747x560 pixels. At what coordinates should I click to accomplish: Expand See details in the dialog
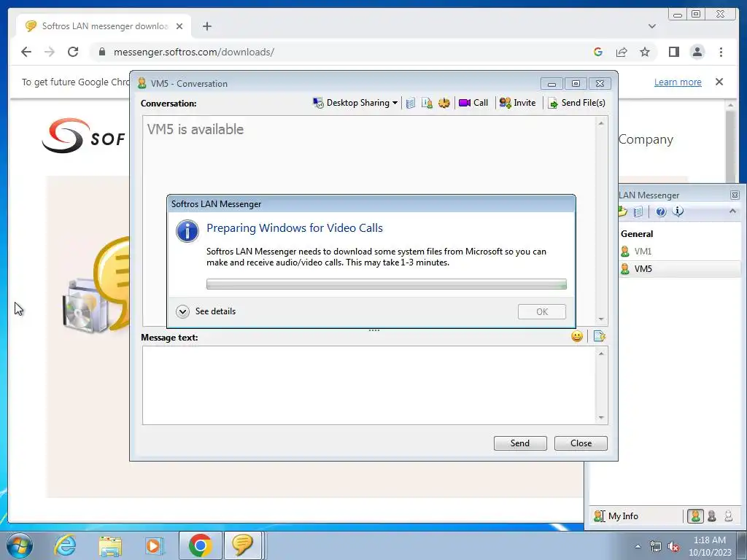[x=206, y=311]
